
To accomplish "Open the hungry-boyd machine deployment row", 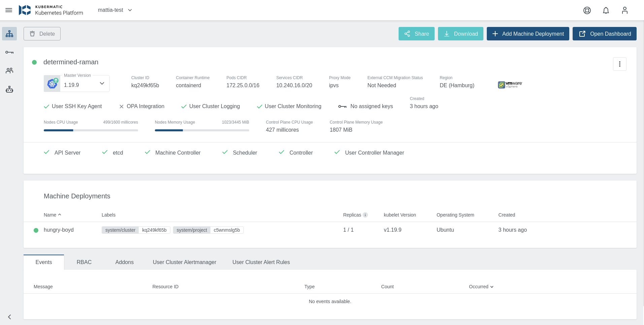I will (x=59, y=230).
